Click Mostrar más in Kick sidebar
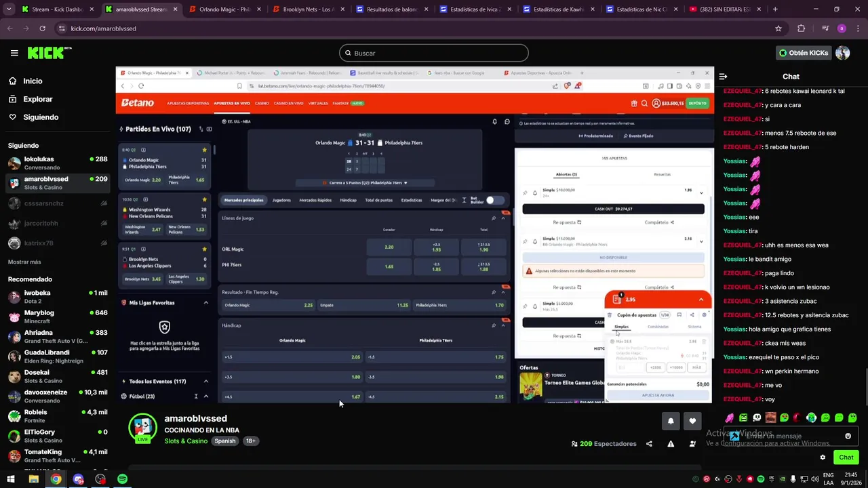 pyautogui.click(x=24, y=262)
